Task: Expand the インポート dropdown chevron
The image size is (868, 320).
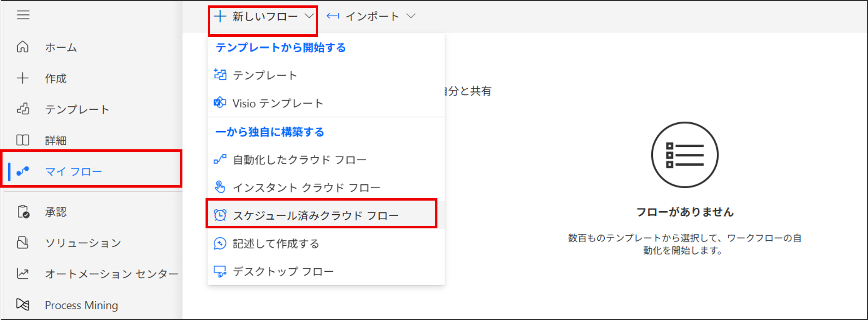Action: [x=411, y=16]
